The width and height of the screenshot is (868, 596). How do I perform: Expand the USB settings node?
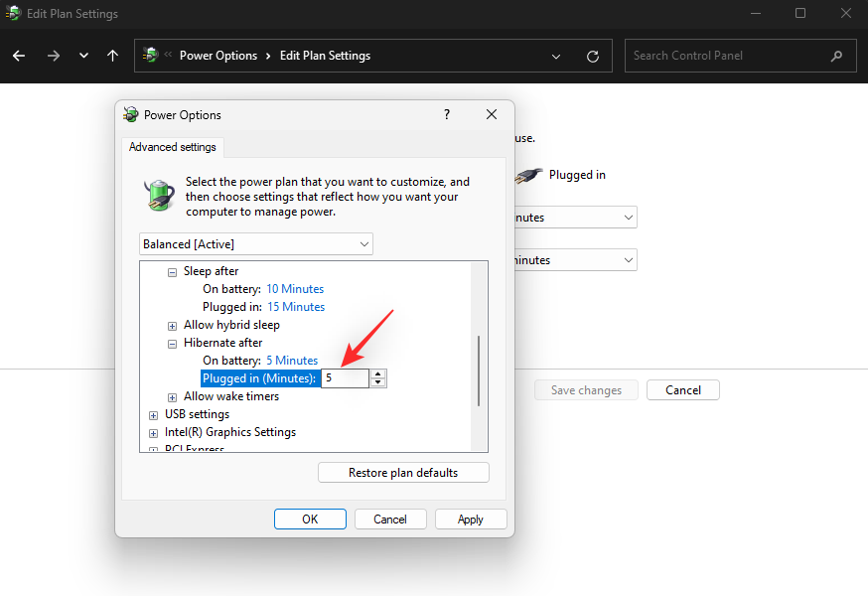[153, 415]
